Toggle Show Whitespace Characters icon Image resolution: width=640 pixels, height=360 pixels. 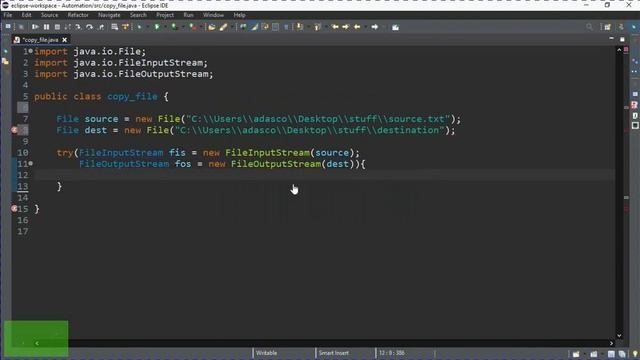click(286, 27)
